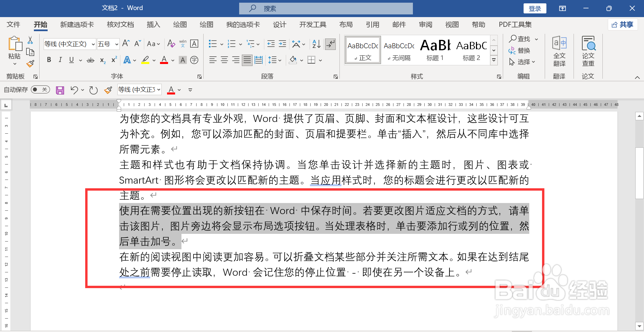Click the Sort icon
Viewport: 644px width, 332px height.
coord(316,44)
